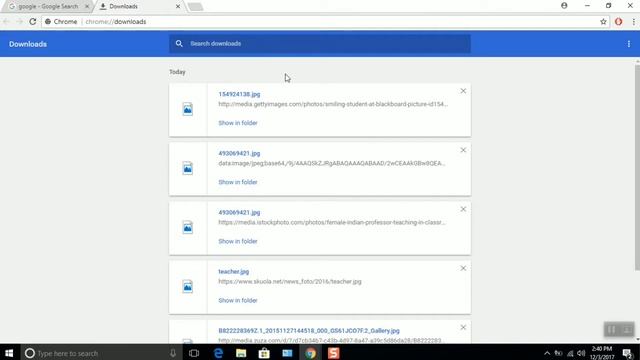This screenshot has height=360, width=640.
Task: Bookmark this page with the star icon
Action: tap(603, 22)
